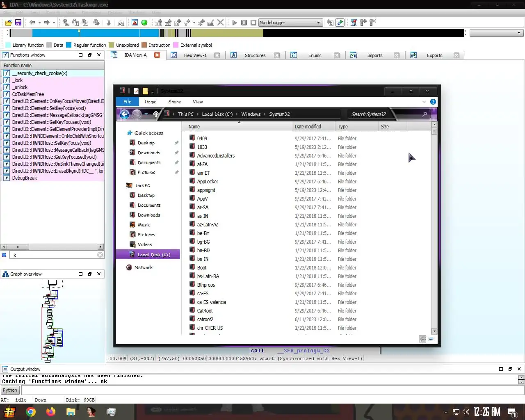Expand chevron after This PC in address bar
525x420 pixels.
coord(198,114)
